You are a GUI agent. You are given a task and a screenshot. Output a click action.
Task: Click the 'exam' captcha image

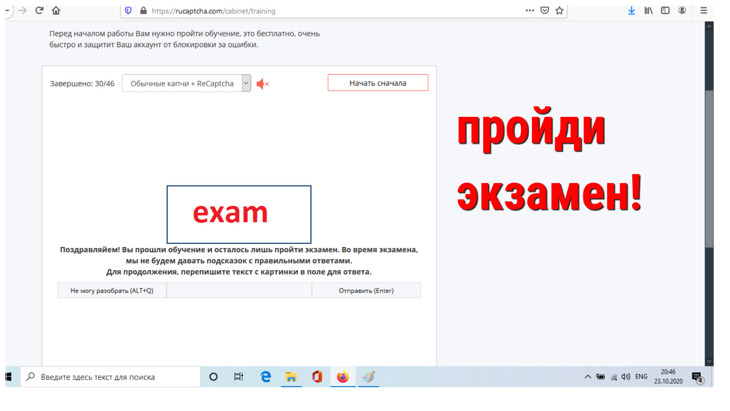tap(239, 214)
